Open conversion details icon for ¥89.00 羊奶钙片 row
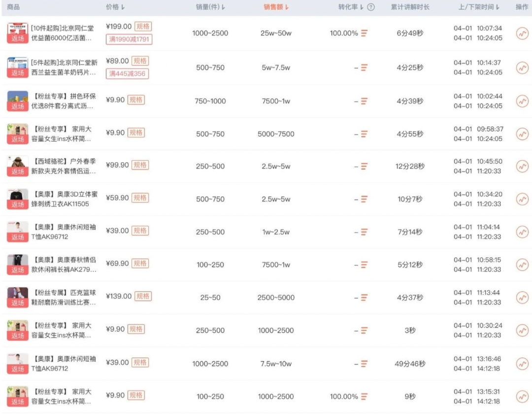This screenshot has height=414, width=532. (x=364, y=68)
